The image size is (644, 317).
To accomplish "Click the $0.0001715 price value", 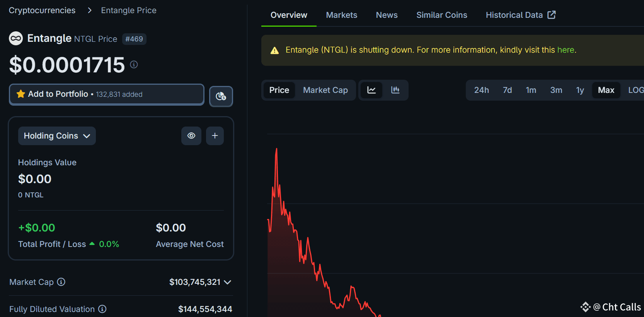I will click(67, 65).
